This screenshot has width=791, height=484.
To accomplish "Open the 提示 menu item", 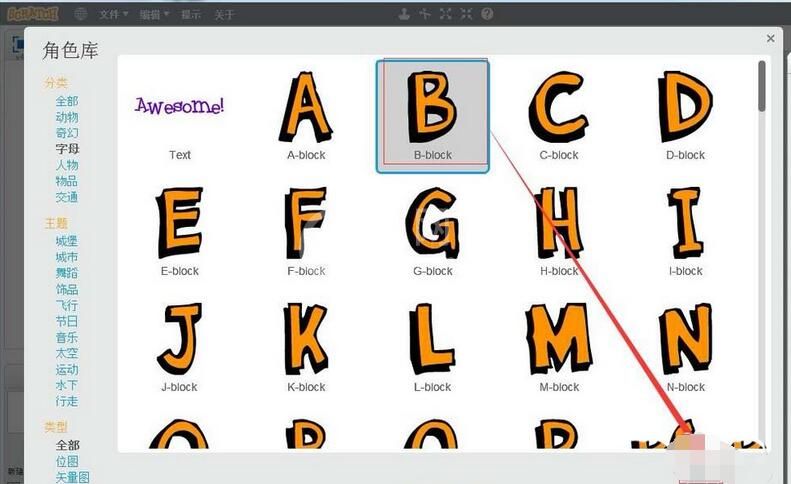I will coord(191,15).
